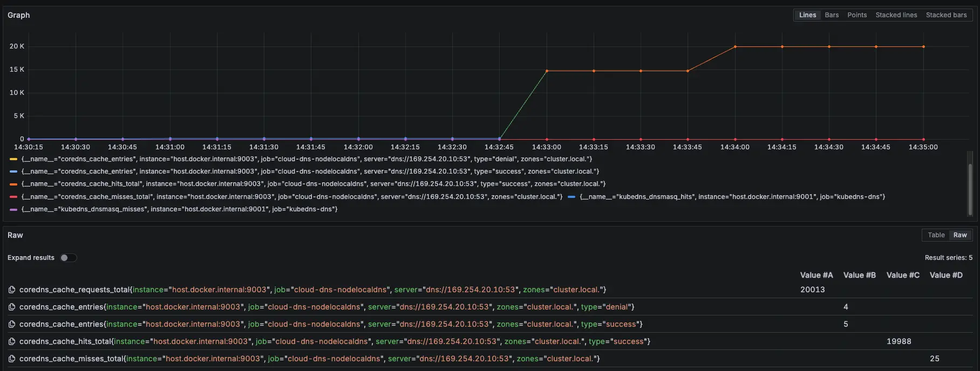Image resolution: width=980 pixels, height=371 pixels.
Task: Toggle coredns_cache_entries denial legend series
Action: pos(306,159)
